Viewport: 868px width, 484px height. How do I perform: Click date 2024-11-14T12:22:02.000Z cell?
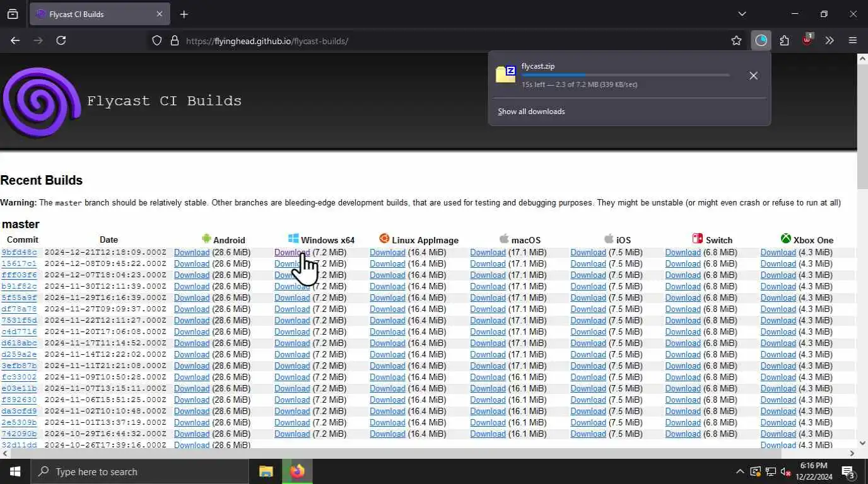click(x=105, y=354)
